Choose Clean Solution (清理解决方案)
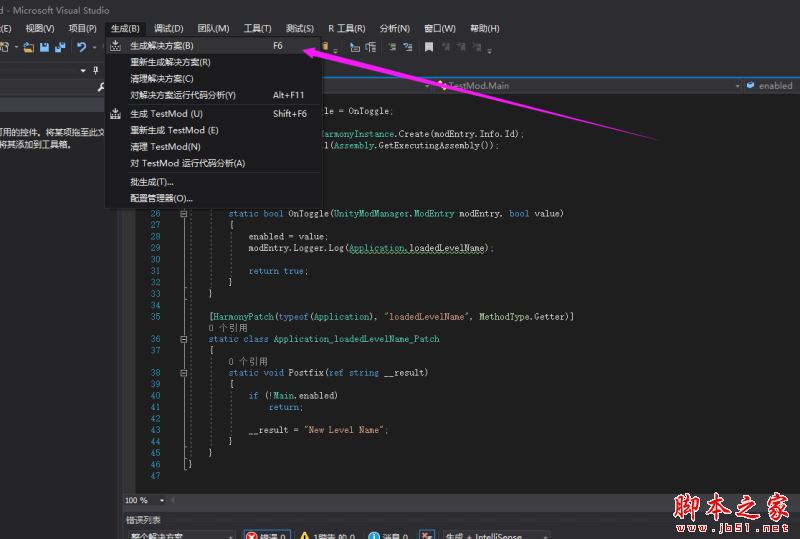This screenshot has width=800, height=539. (213, 79)
